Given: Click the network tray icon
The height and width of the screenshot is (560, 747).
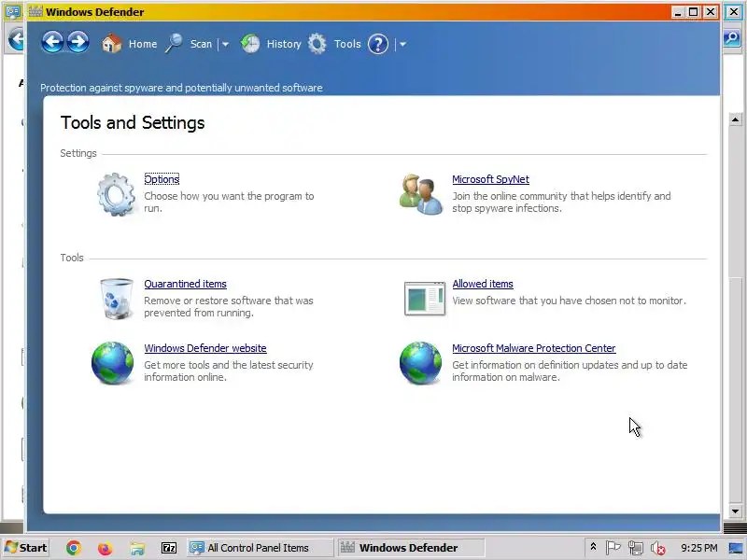Looking at the screenshot, I should [x=635, y=548].
